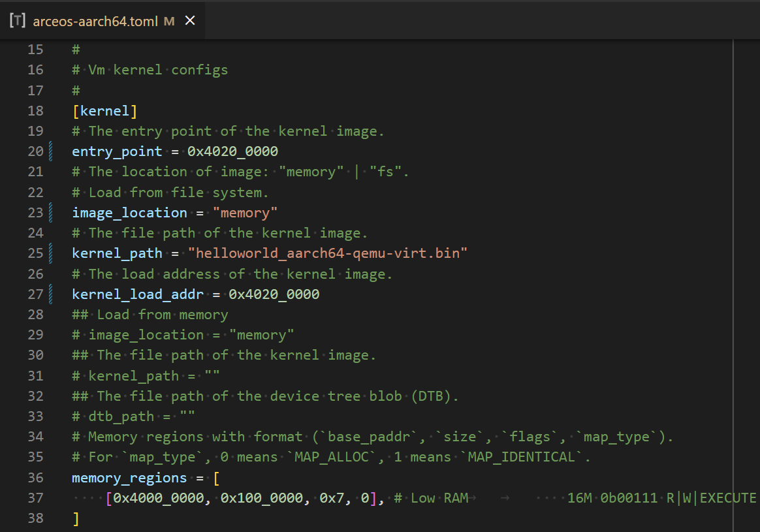Click the "# Load from file system." comment

click(x=170, y=193)
